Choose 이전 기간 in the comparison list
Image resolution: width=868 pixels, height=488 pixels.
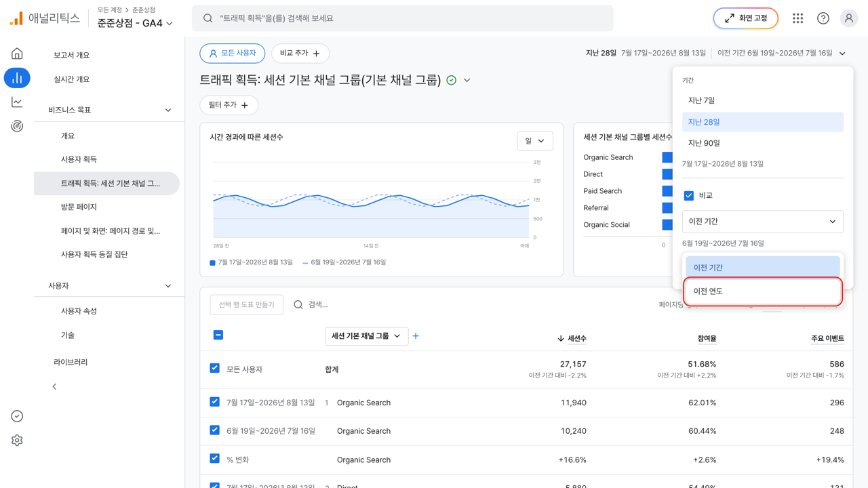pos(763,268)
